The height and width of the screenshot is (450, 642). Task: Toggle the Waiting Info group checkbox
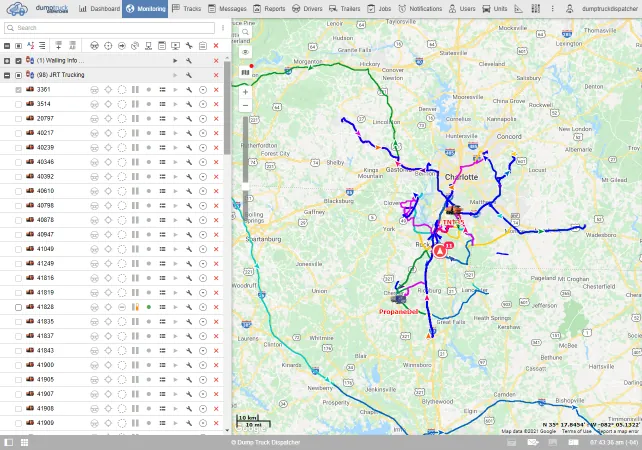tap(18, 61)
